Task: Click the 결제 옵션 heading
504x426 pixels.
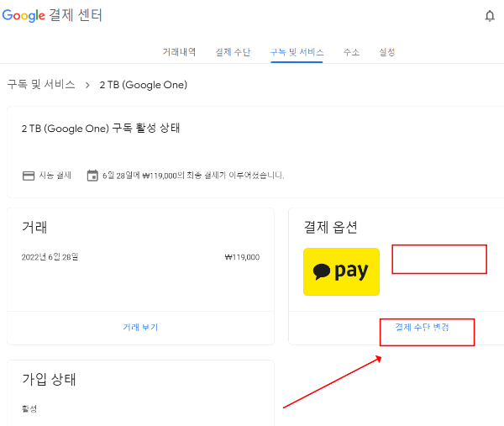Action: point(330,227)
